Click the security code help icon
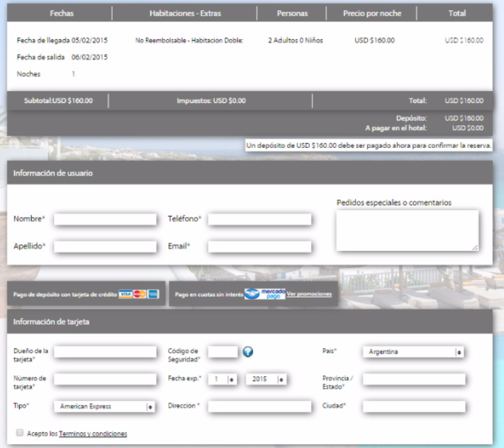The image size is (504, 448). click(248, 352)
